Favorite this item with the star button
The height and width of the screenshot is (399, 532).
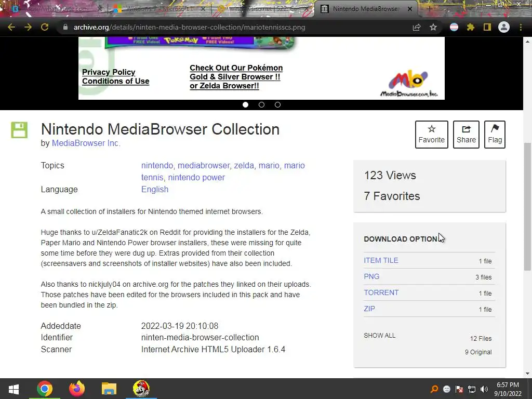point(432,135)
